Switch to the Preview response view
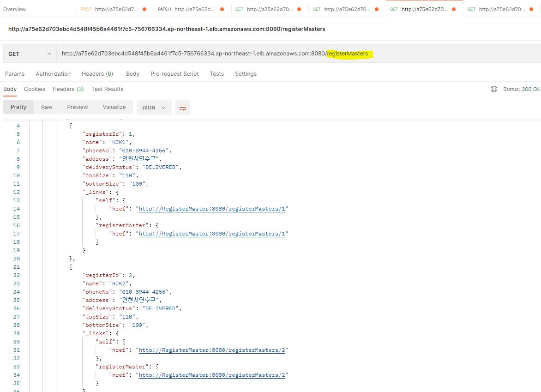The image size is (541, 392). pos(77,107)
